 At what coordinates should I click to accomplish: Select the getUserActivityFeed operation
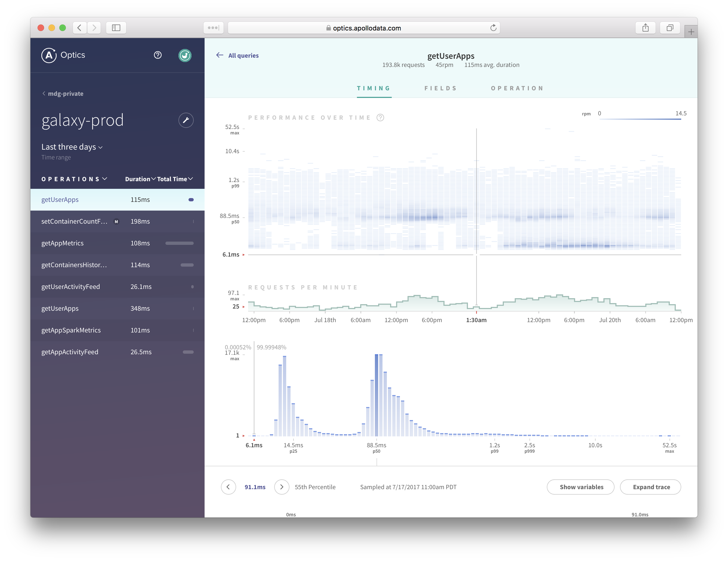coord(117,287)
